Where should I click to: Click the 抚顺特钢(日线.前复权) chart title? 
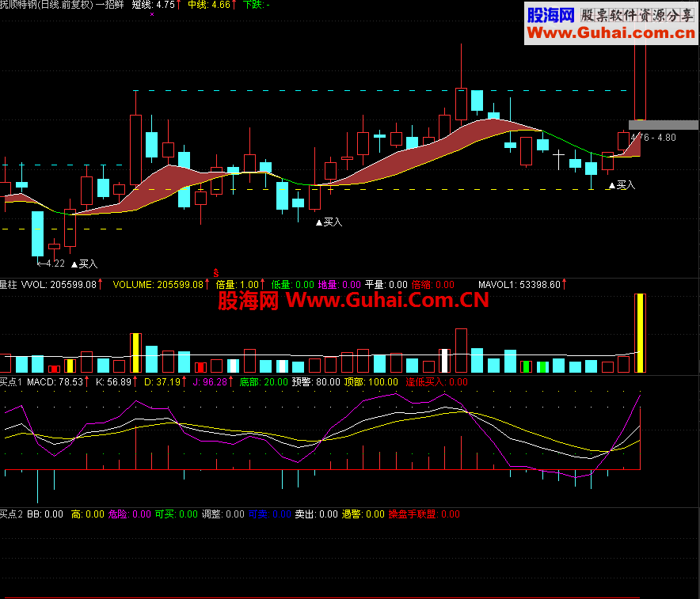click(47, 5)
